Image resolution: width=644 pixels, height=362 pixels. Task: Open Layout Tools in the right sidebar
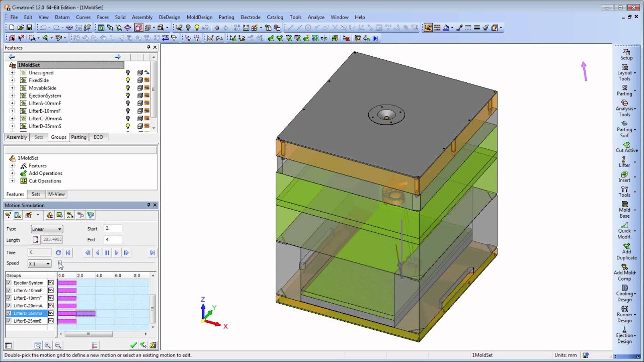625,73
